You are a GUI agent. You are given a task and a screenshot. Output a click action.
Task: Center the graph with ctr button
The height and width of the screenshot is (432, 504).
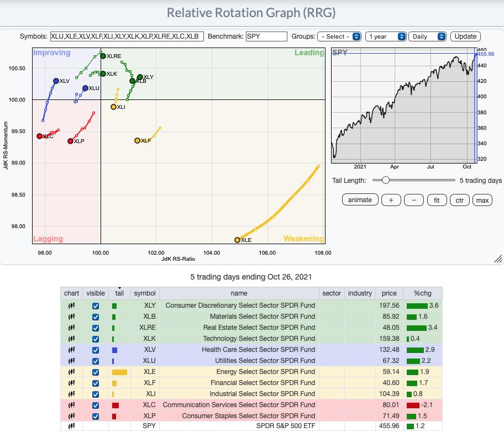(459, 200)
